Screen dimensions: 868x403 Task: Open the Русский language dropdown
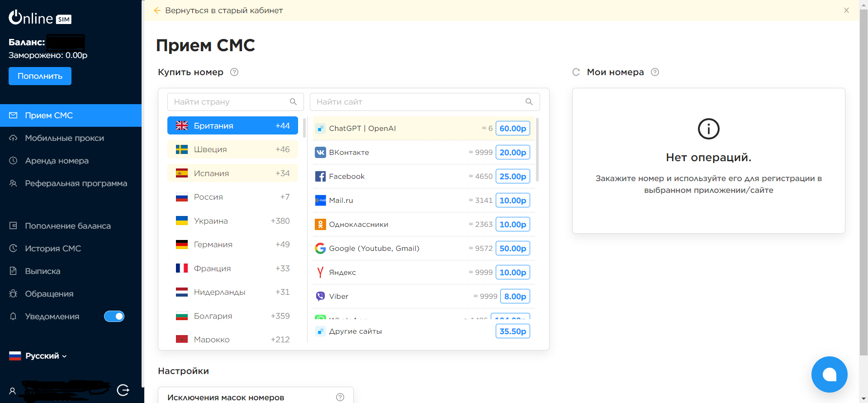(x=38, y=356)
